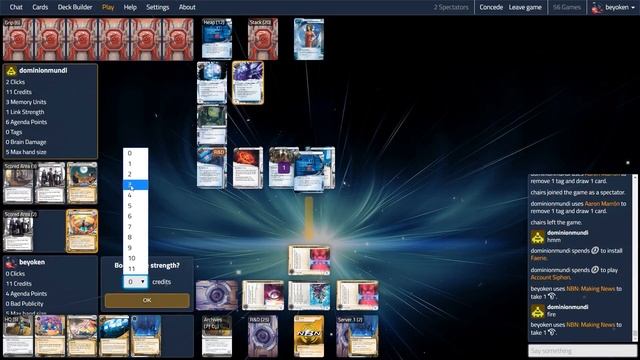Click the ICE protecting R&D
The height and width of the screenshot is (360, 640).
(x=263, y=295)
